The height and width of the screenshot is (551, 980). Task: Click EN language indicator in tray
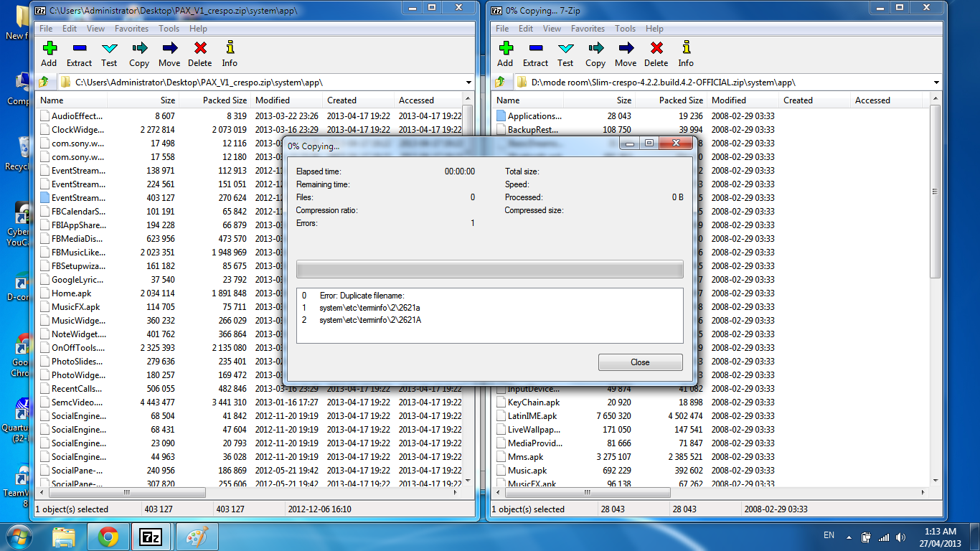tap(829, 535)
